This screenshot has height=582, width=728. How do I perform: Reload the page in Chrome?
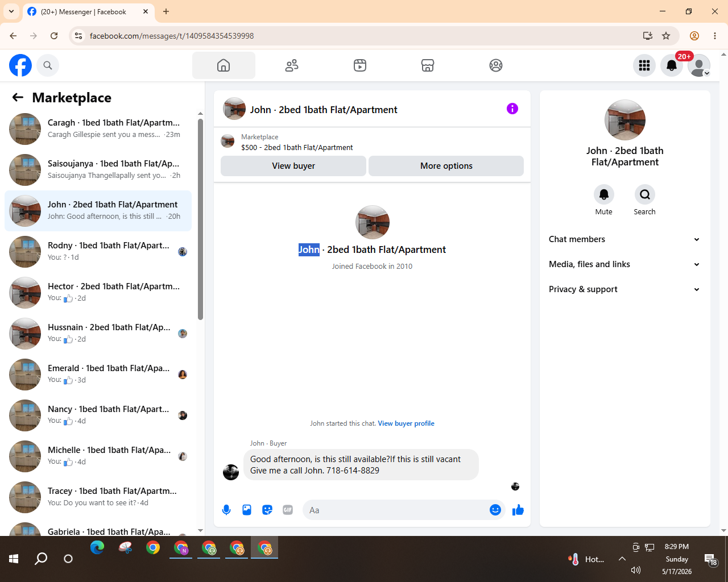54,36
